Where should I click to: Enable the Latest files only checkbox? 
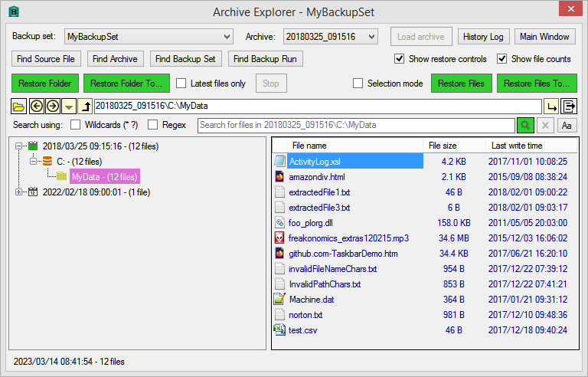[181, 84]
